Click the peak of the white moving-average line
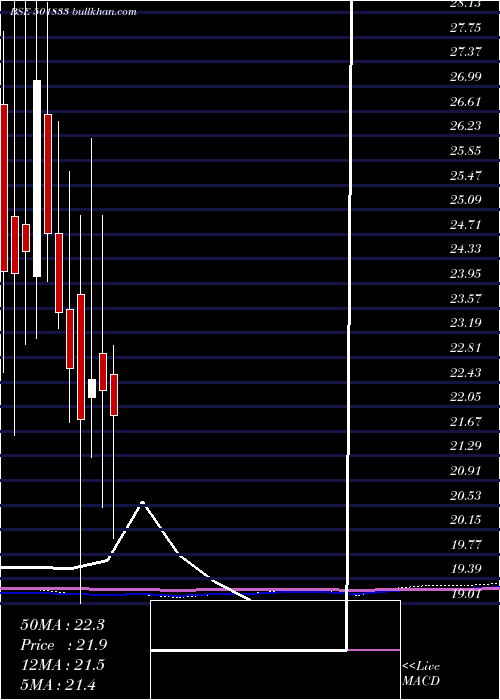500x700 pixels. coord(143,503)
